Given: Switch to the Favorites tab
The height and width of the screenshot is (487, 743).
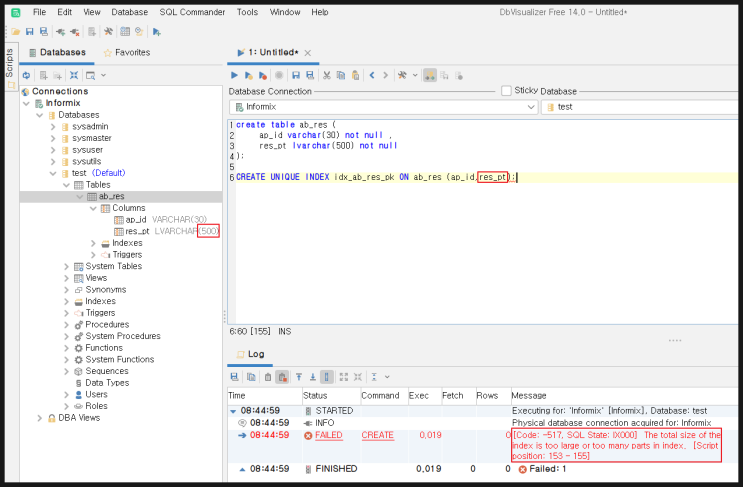Looking at the screenshot, I should click(127, 53).
